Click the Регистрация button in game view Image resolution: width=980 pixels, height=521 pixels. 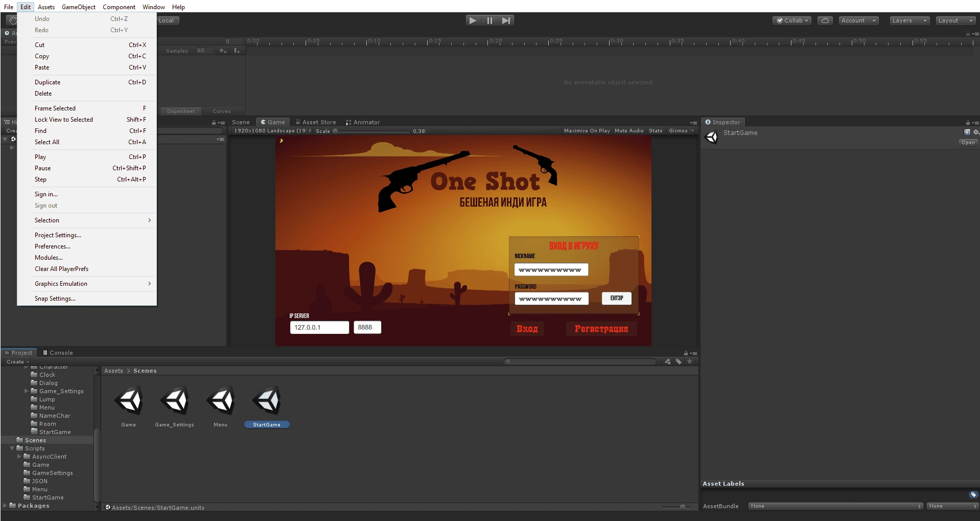coord(601,329)
